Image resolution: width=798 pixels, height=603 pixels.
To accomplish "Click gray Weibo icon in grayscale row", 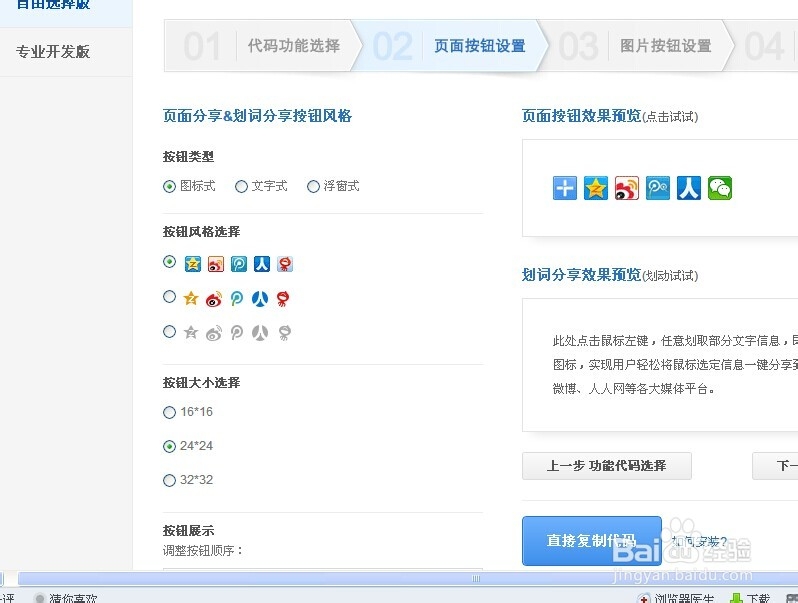I will click(214, 333).
